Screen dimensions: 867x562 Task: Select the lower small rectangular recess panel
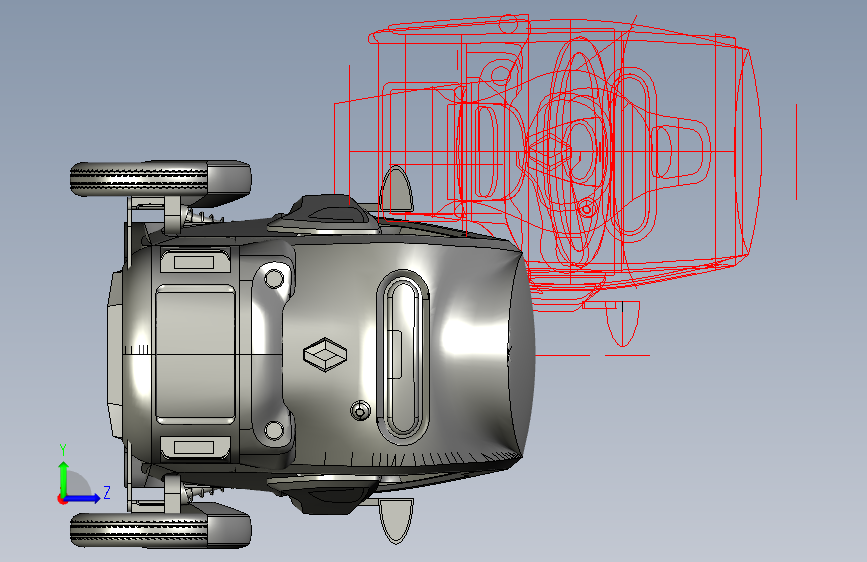point(195,447)
